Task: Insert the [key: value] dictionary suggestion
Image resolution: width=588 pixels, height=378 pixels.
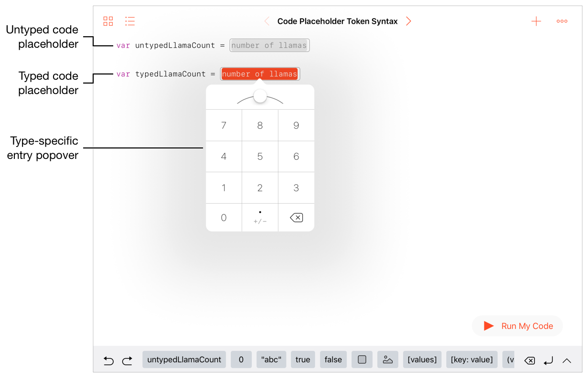Action: [472, 359]
